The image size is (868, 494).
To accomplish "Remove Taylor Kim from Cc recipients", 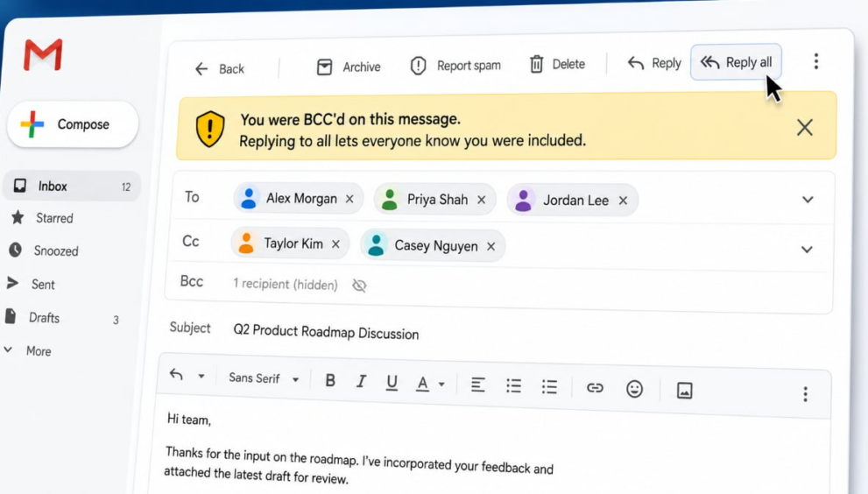I will click(x=335, y=243).
